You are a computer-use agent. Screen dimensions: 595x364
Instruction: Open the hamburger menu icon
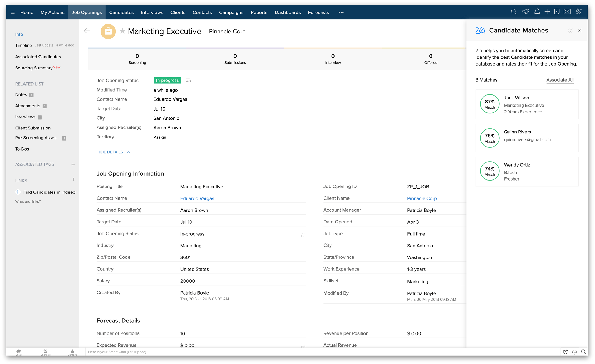[13, 12]
